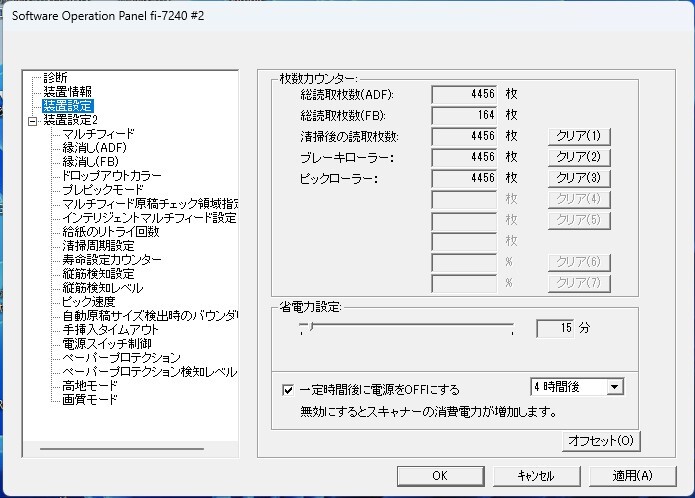
Task: Select 診断 in the tree
Action: tap(55, 78)
